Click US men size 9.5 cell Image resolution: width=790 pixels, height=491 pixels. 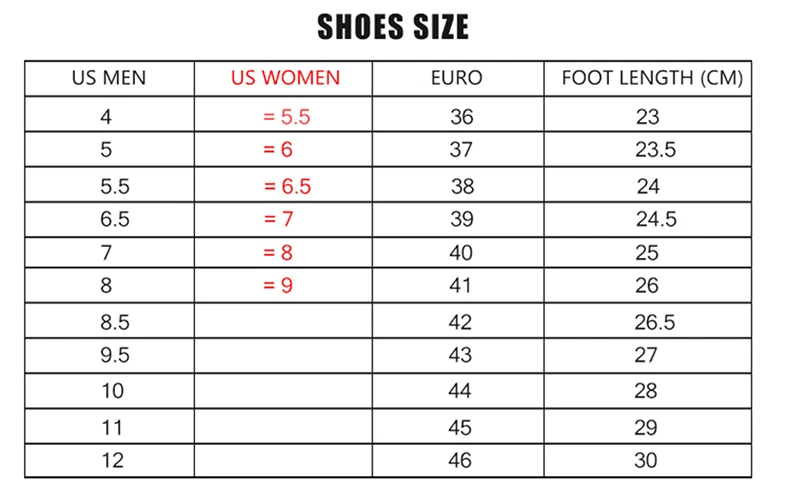109,356
